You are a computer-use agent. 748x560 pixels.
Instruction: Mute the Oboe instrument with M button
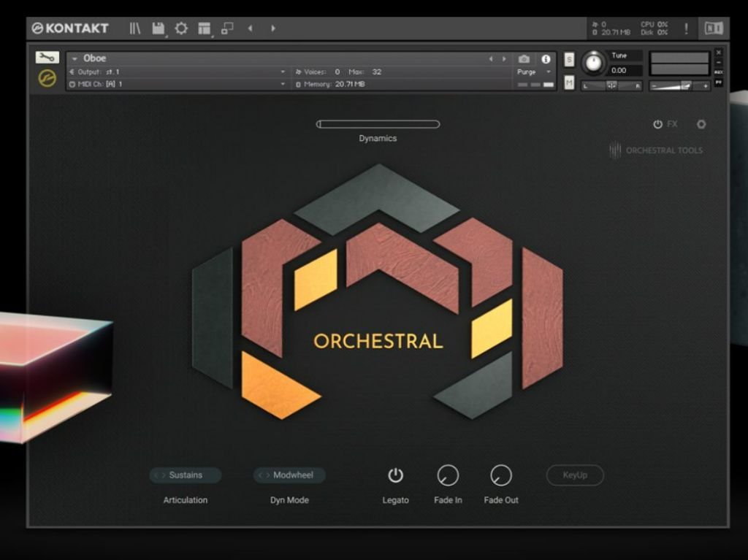(569, 83)
